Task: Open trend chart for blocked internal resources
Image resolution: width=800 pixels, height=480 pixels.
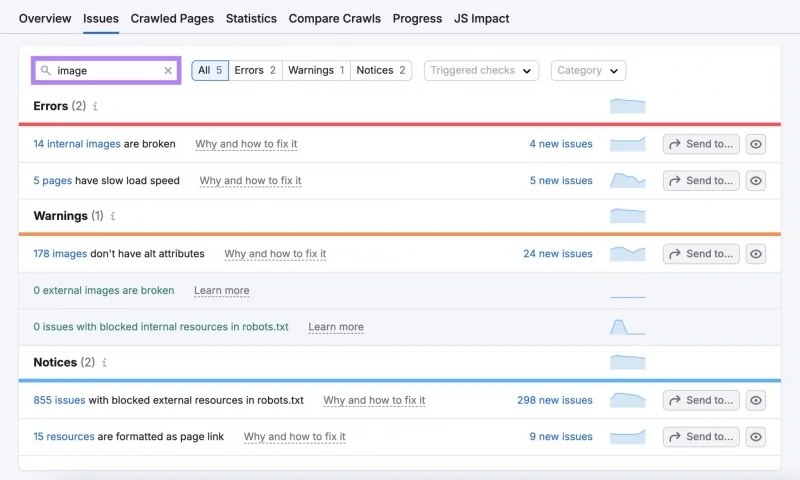Action: click(x=628, y=327)
